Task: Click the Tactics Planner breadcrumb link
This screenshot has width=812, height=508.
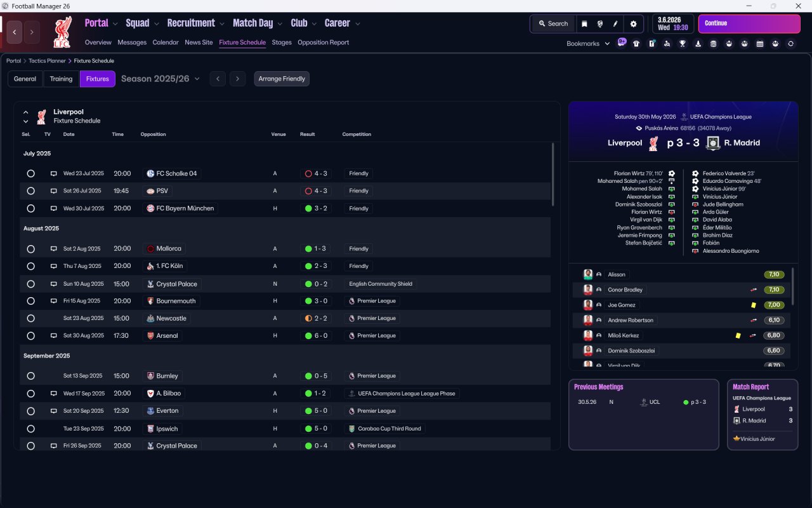Action: 47,61
